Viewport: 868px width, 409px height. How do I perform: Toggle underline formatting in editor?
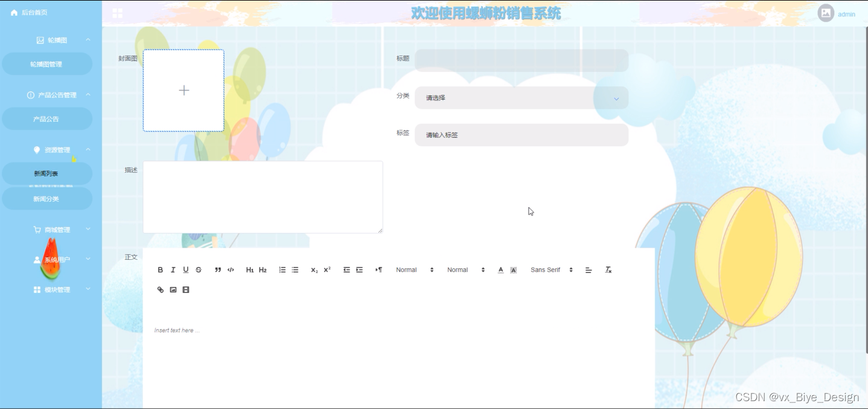pyautogui.click(x=185, y=270)
